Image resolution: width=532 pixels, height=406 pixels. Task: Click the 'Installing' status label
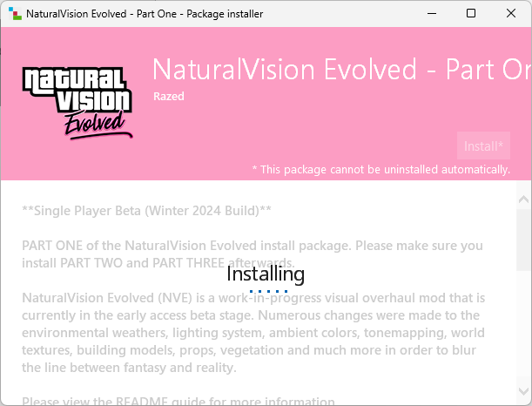point(266,274)
